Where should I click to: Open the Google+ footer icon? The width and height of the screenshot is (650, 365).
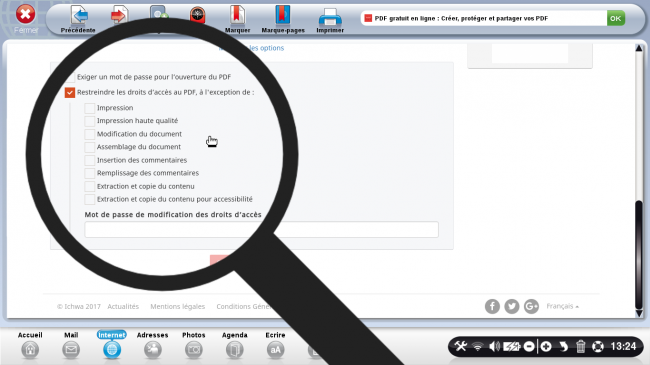[531, 307]
